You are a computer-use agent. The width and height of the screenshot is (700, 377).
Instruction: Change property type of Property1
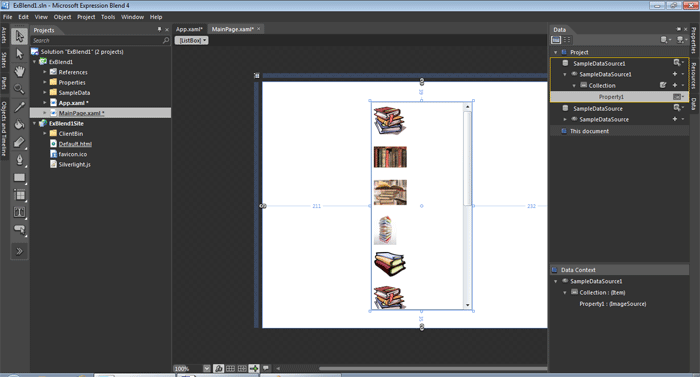(x=678, y=97)
